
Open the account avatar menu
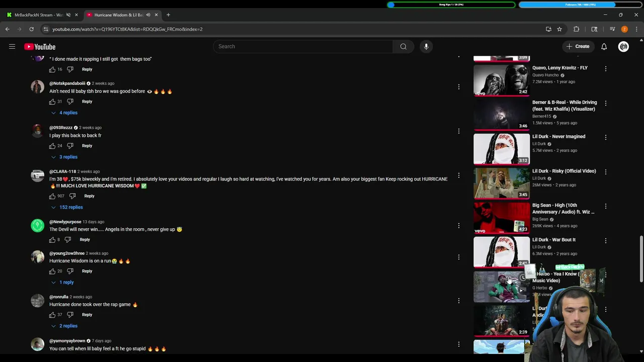[623, 47]
